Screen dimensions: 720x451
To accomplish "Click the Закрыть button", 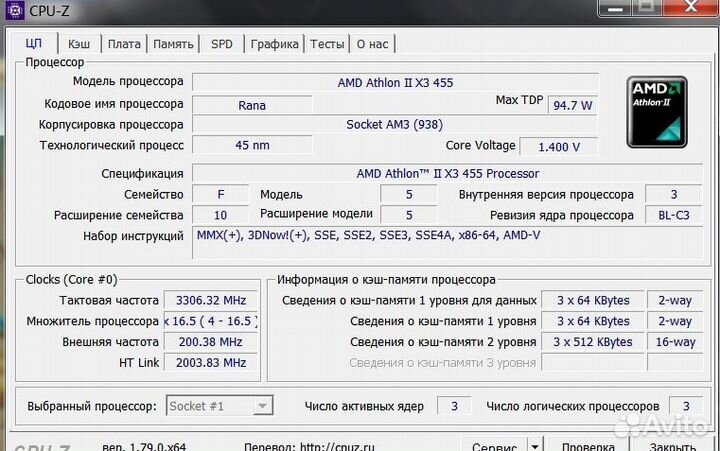I will (x=673, y=446).
